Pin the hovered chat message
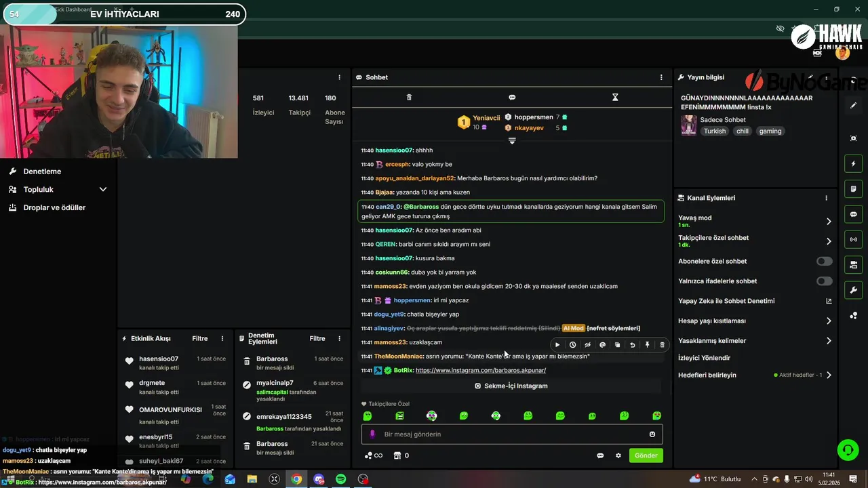Viewport: 868px width, 488px height. [x=647, y=345]
